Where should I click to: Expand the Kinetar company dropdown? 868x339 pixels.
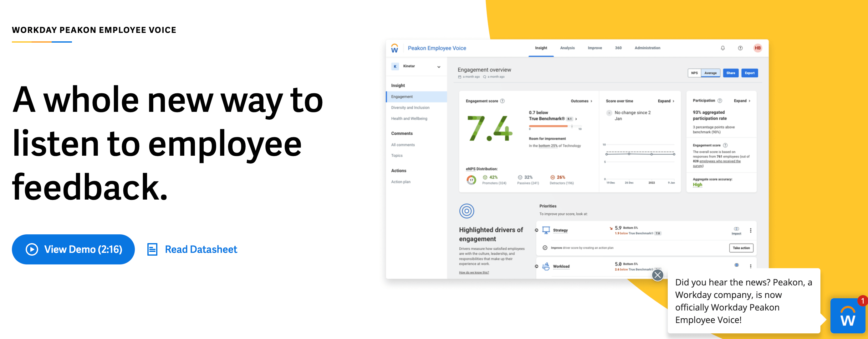pos(439,67)
